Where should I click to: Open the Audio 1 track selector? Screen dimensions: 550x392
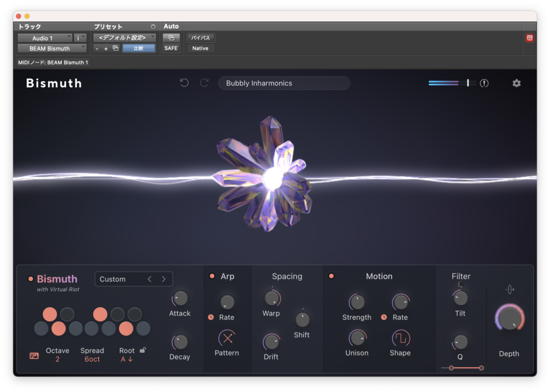45,38
